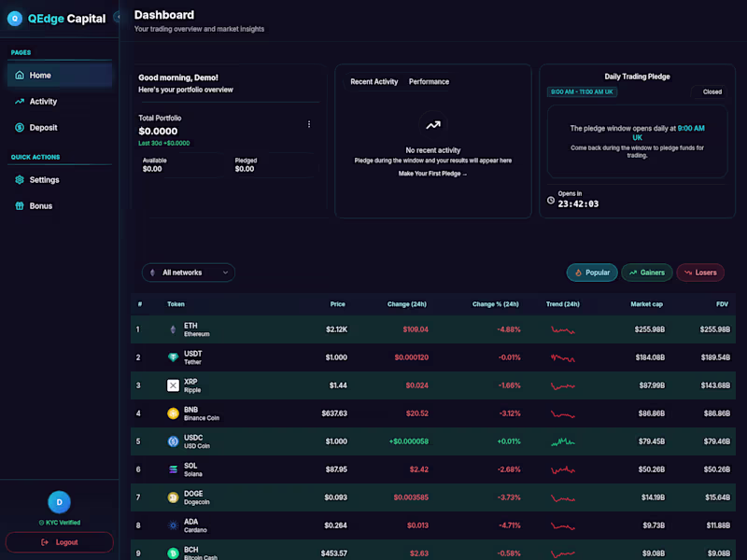Click the user avatar with letter D

(x=59, y=502)
